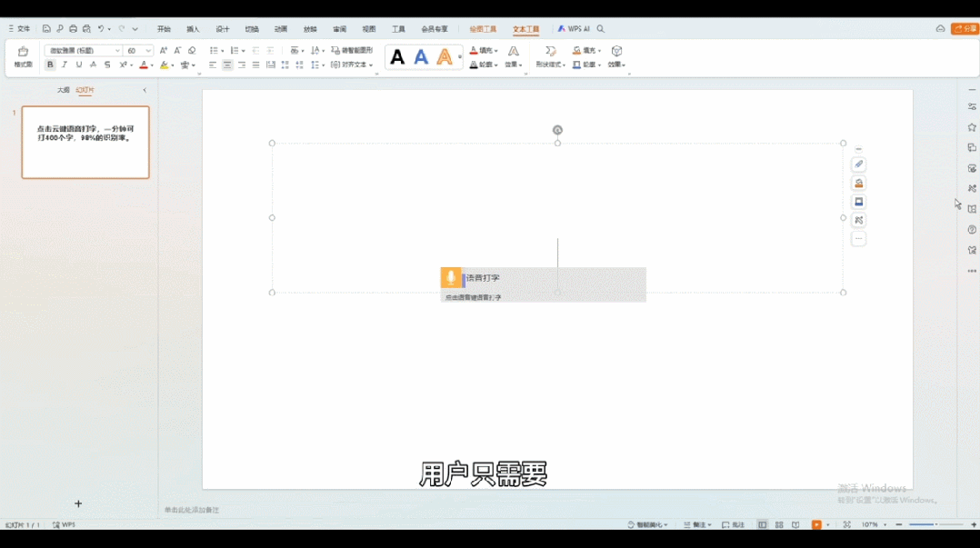980x548 pixels.
Task: Click the Undo arrow icon
Action: [x=101, y=29]
